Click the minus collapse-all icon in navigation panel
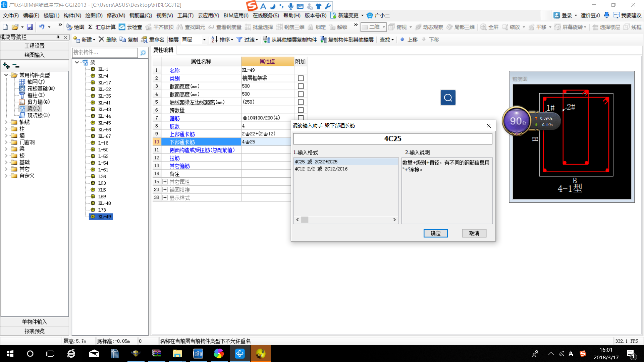The image size is (644, 362). click(16, 65)
